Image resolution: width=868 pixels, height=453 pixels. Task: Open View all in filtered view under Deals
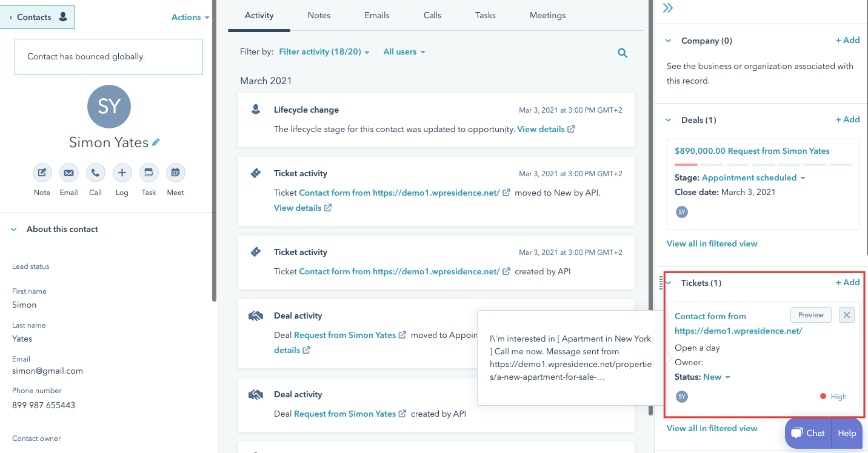[x=712, y=243]
